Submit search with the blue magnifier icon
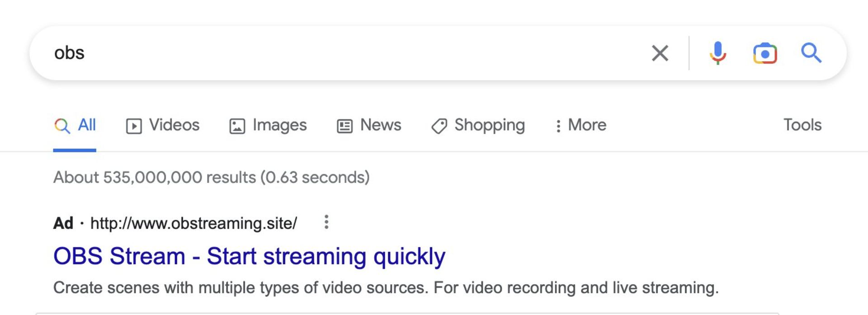This screenshot has height=315, width=868. (811, 53)
